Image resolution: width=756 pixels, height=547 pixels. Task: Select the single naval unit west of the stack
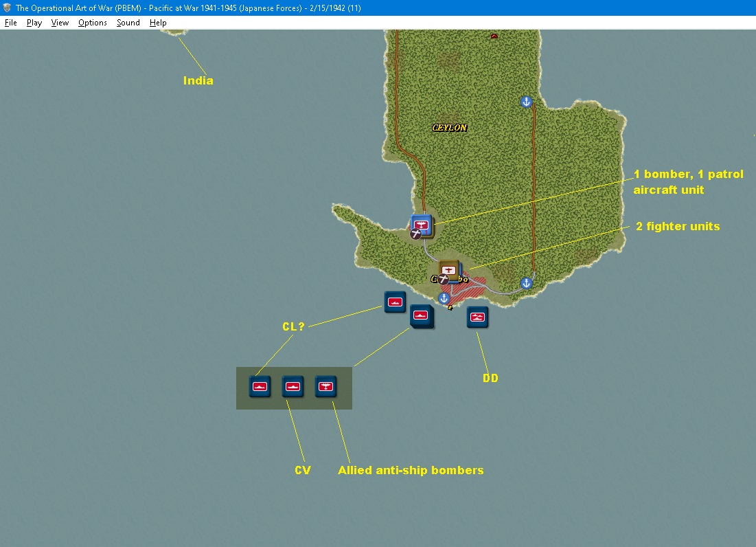click(x=395, y=302)
